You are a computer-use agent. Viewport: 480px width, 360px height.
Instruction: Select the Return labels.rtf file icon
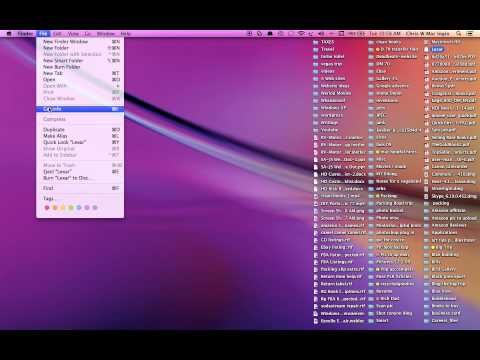[316, 284]
